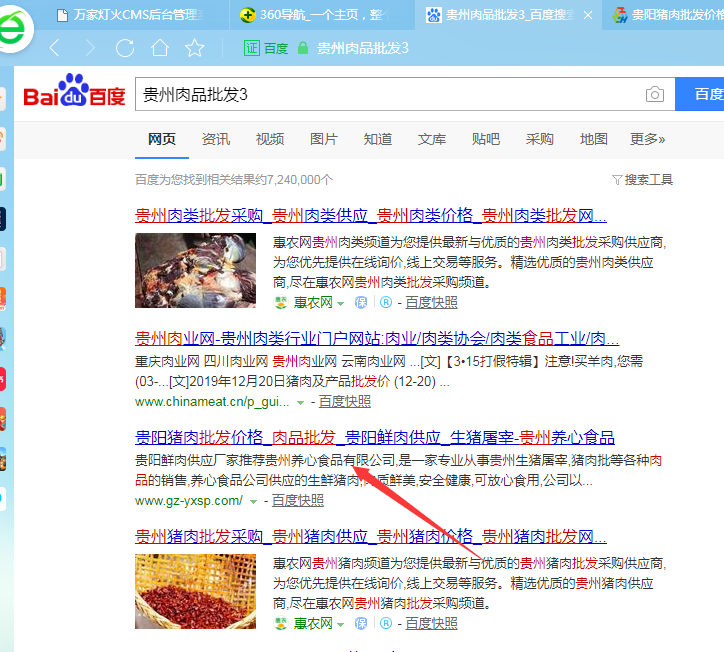Reload the page with refresh icon
Screen dimensions: 724x652
pos(125,48)
